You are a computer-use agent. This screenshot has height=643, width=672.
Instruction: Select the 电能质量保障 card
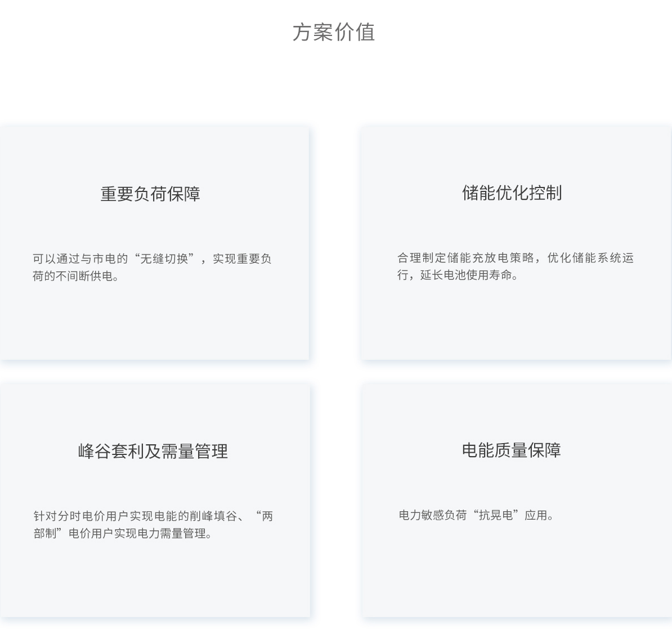(516, 500)
